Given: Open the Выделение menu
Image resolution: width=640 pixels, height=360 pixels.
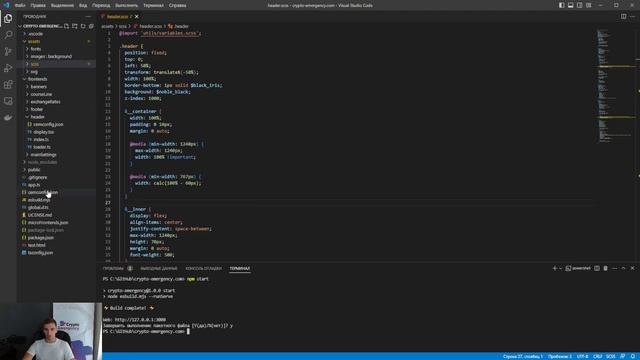Looking at the screenshot, I should pos(62,5).
